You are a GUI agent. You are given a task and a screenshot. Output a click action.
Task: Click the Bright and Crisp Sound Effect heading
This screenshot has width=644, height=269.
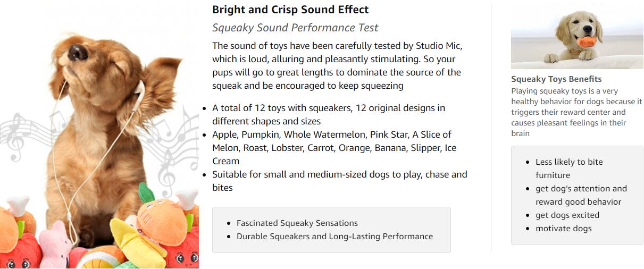(290, 10)
